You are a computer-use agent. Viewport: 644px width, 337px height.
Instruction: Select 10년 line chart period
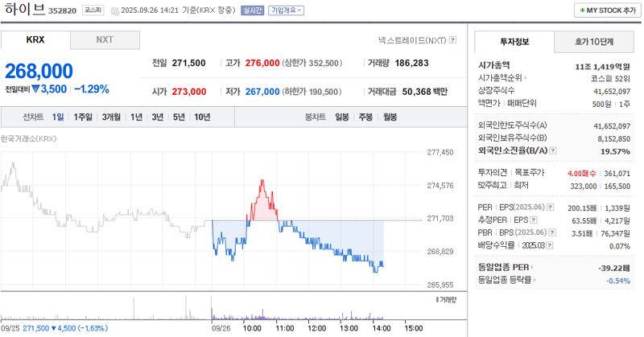tap(202, 117)
